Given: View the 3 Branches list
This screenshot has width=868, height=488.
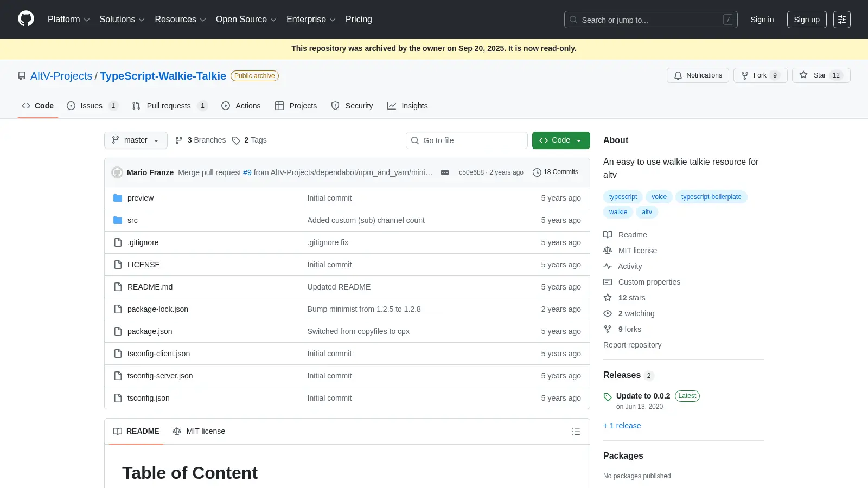Looking at the screenshot, I should pos(200,140).
